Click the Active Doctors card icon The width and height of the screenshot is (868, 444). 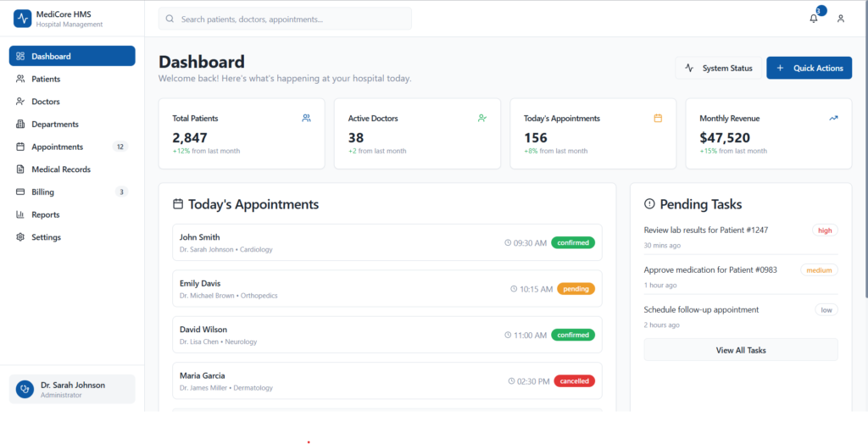point(481,119)
